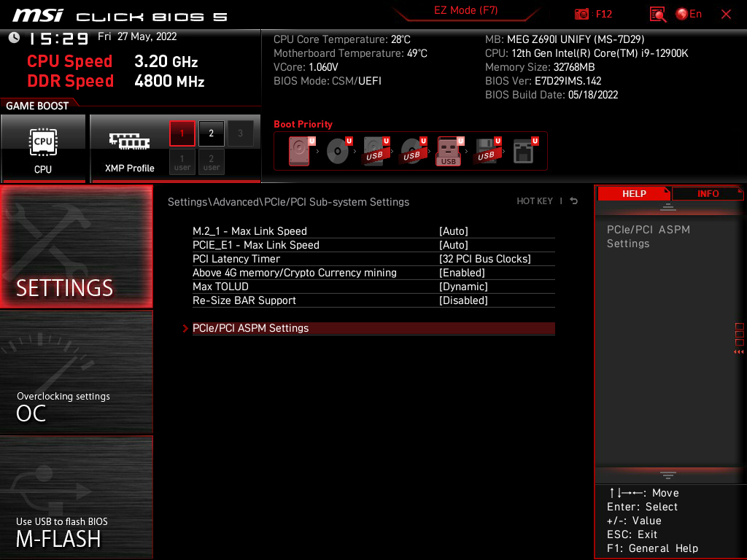Viewport: 747px width, 560px height.
Task: Open PCIE_E1 Max Link Speed Auto dropdown
Action: (x=453, y=245)
